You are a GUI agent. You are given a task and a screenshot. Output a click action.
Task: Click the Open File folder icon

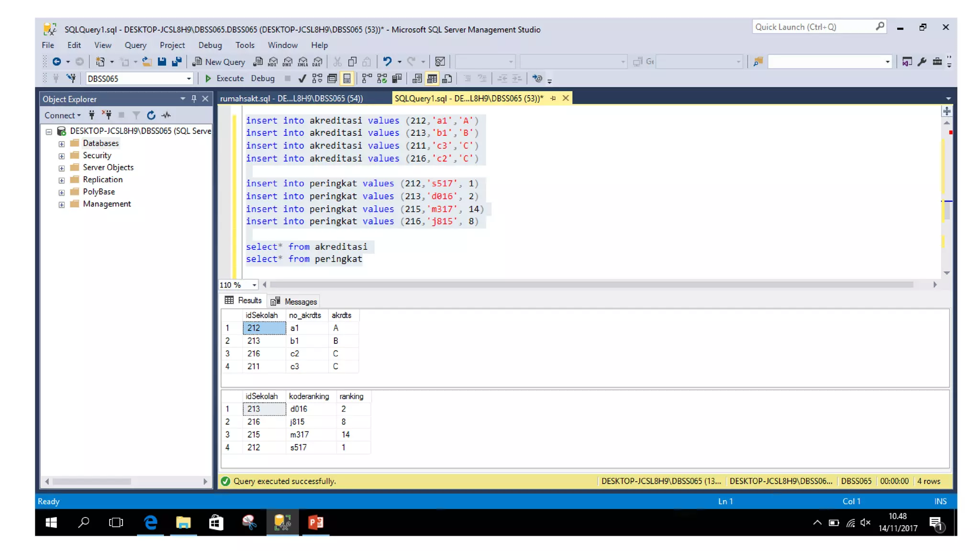[x=147, y=62]
